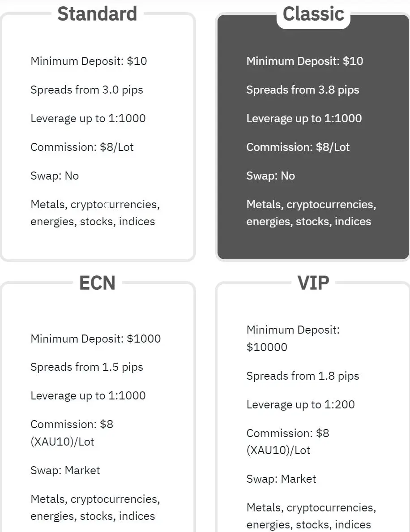410x532 pixels.
Task: Click Classic's Spreads from 3.8 pips
Action: coord(303,90)
